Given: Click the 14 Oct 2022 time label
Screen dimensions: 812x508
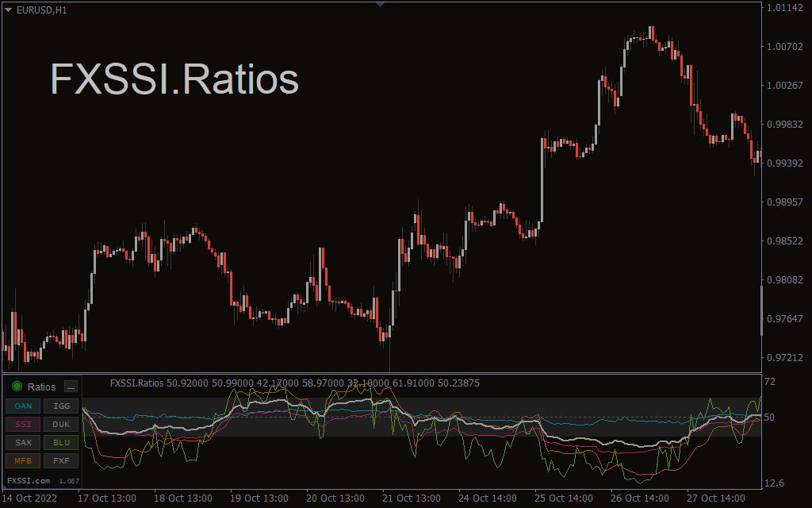Looking at the screenshot, I should point(29,498).
